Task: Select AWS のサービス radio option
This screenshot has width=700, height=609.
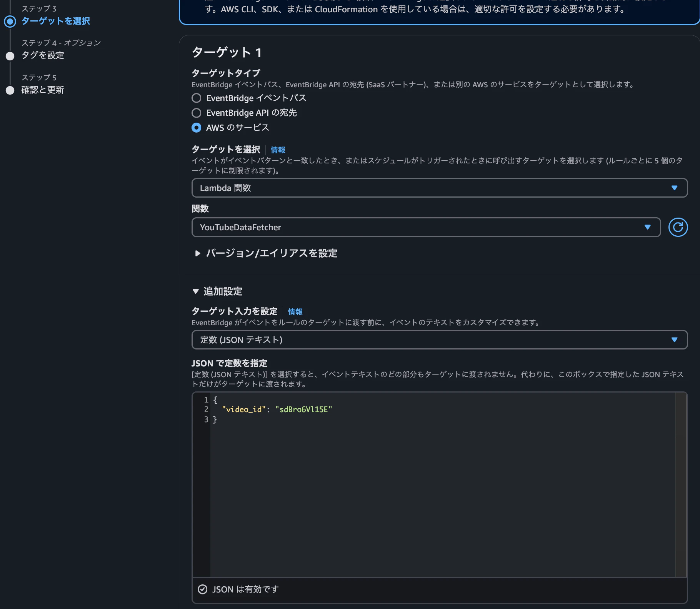Action: click(x=196, y=127)
